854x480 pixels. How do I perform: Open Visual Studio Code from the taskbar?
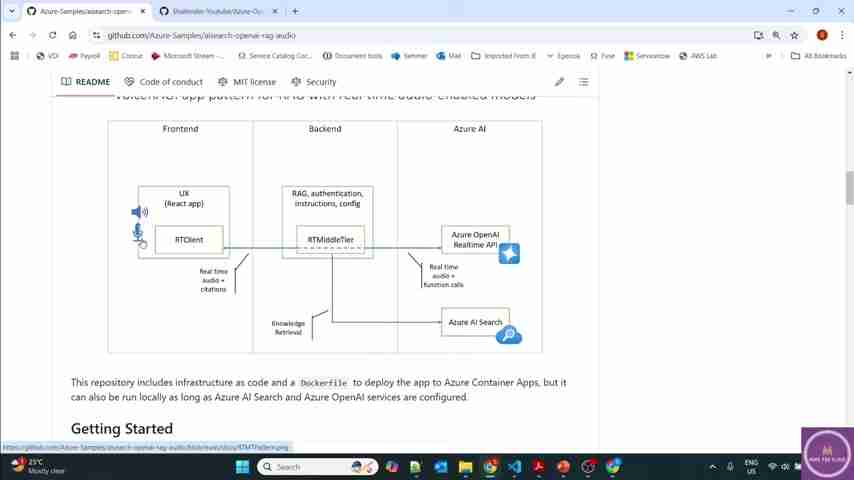[514, 467]
